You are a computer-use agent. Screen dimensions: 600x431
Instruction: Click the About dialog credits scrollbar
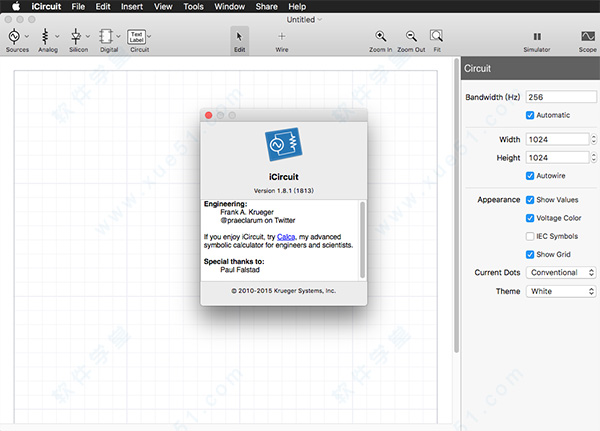362,240
